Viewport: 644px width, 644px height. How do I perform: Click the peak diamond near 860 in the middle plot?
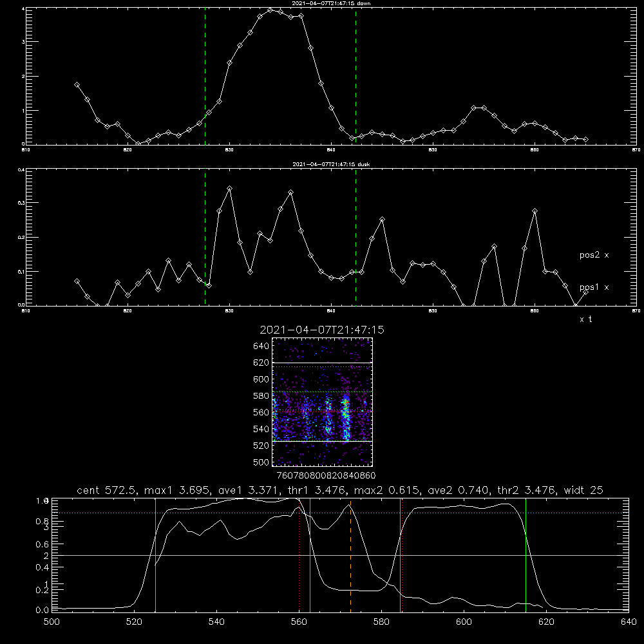click(535, 211)
